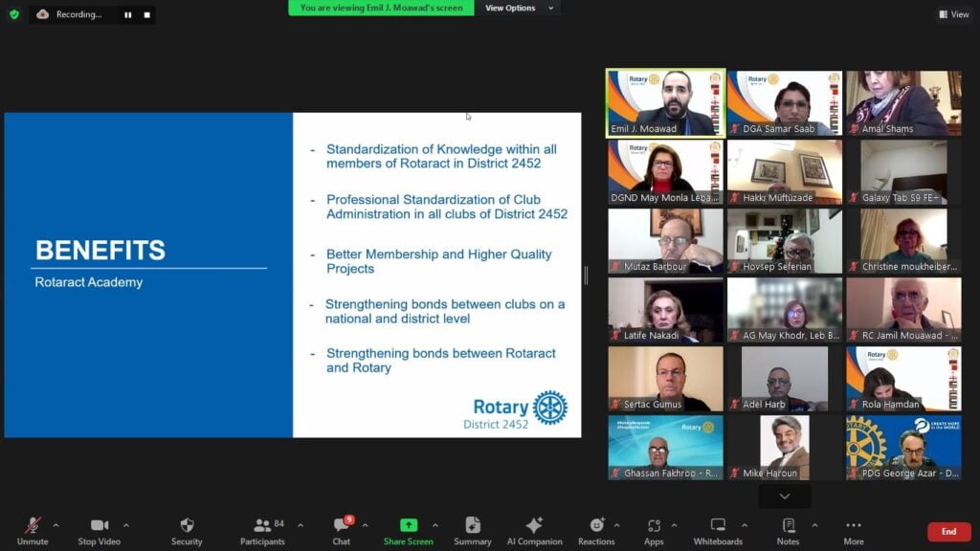Open the View Options dropdown
Screen dimensions: 980x551
519,8
